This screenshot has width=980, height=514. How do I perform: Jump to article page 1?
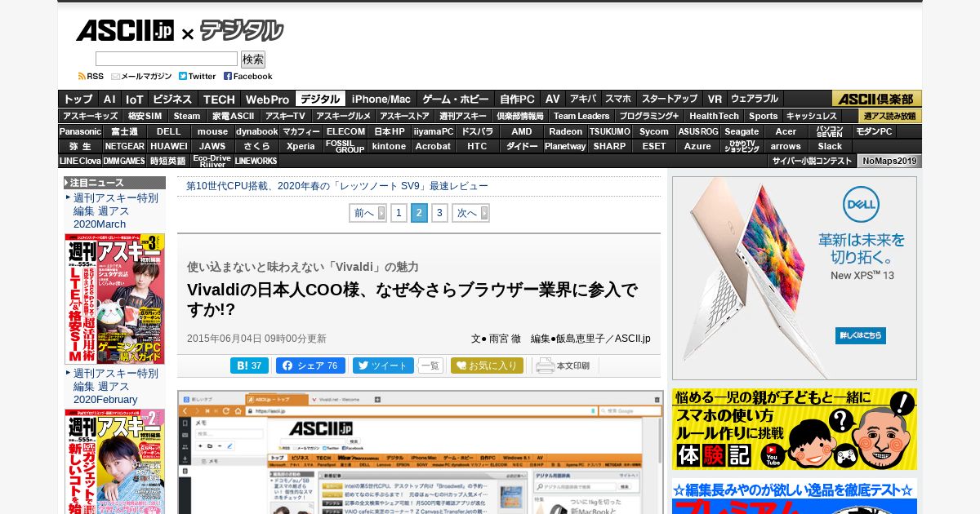point(399,213)
